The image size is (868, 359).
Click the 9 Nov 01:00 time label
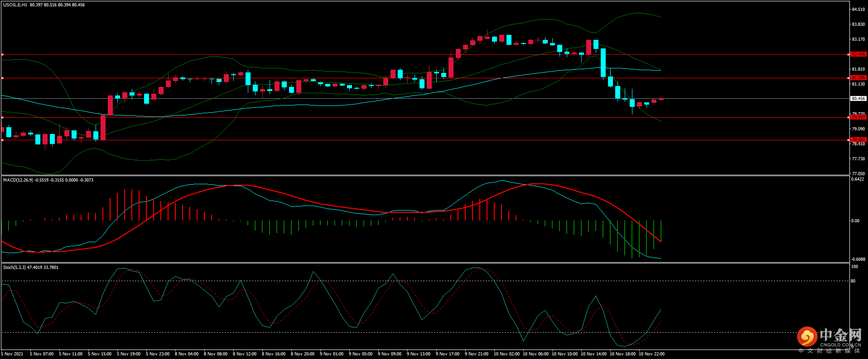(x=332, y=354)
